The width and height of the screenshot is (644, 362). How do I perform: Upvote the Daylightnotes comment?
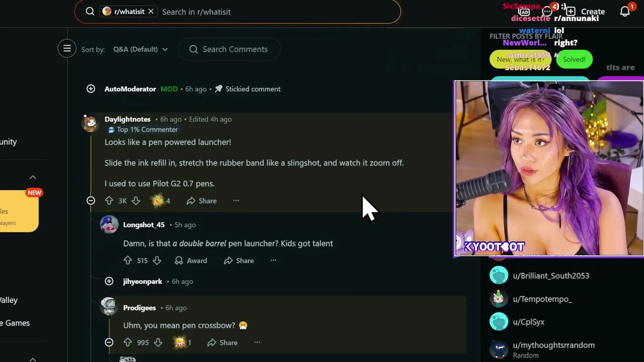[109, 201]
